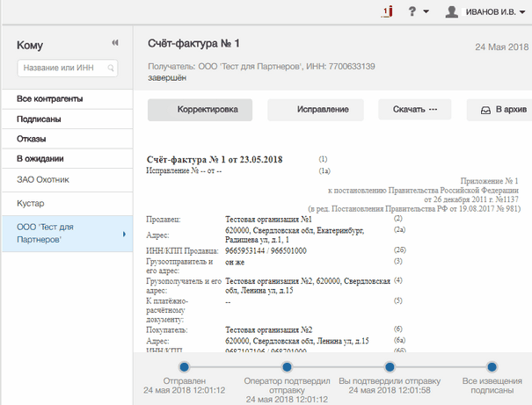Image resolution: width=532 pixels, height=405 pixels.
Task: Focus the Название или ИНН search field
Action: pyautogui.click(x=67, y=68)
